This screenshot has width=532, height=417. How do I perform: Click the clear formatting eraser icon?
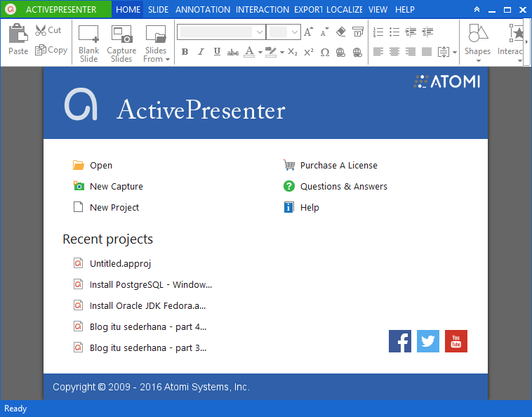click(x=340, y=32)
